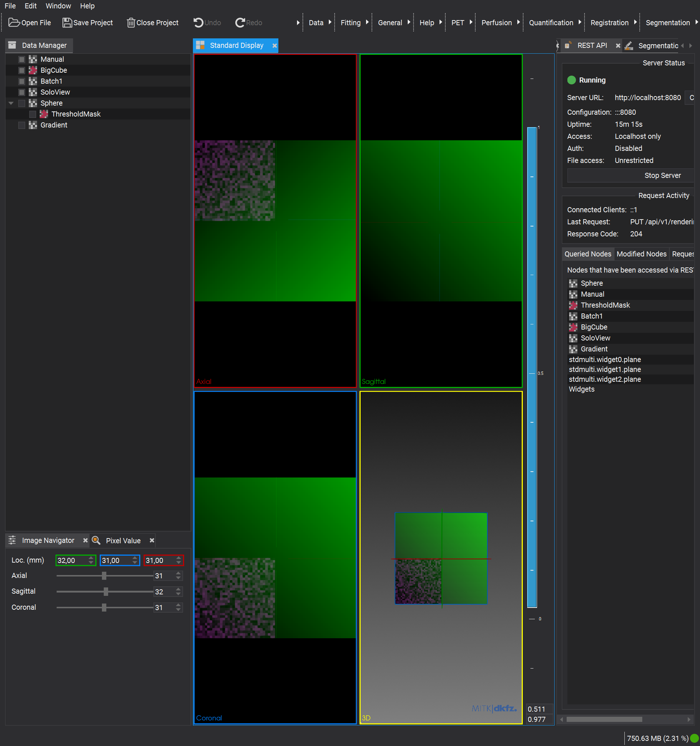This screenshot has width=700, height=746.
Task: Click the Open File toolbar icon
Action: (x=14, y=23)
